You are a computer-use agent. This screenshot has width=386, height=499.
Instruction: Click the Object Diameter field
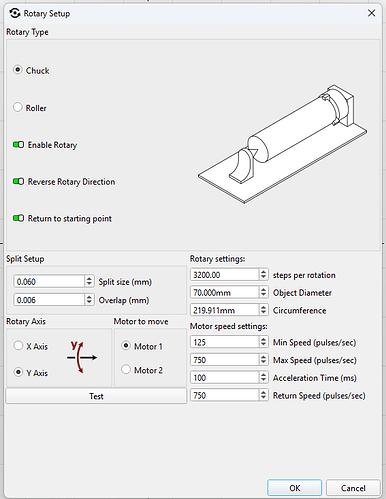pos(224,293)
